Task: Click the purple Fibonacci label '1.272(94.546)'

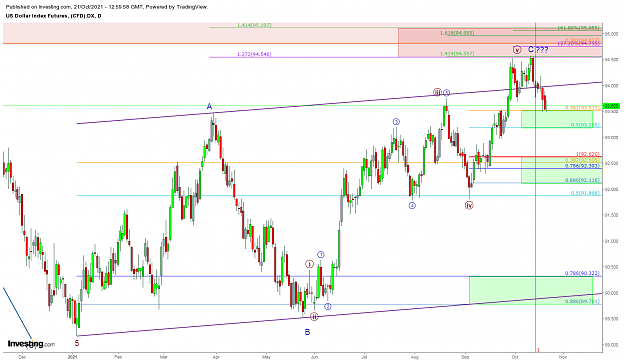Action: coord(254,54)
